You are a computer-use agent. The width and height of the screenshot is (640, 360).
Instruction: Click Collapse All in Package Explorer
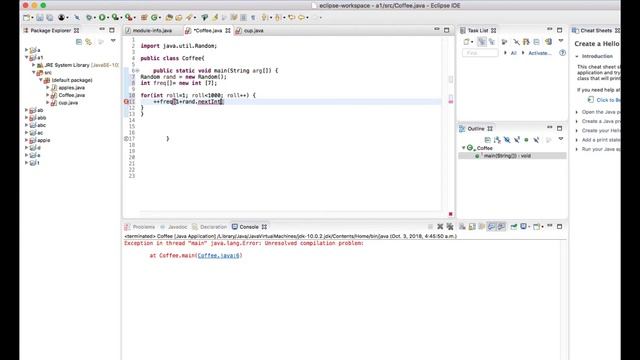(x=79, y=42)
